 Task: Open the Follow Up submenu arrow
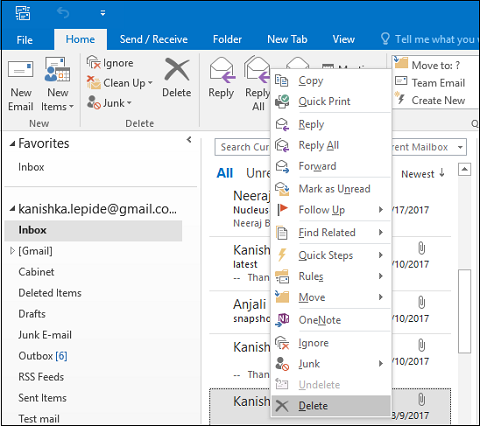(x=381, y=210)
